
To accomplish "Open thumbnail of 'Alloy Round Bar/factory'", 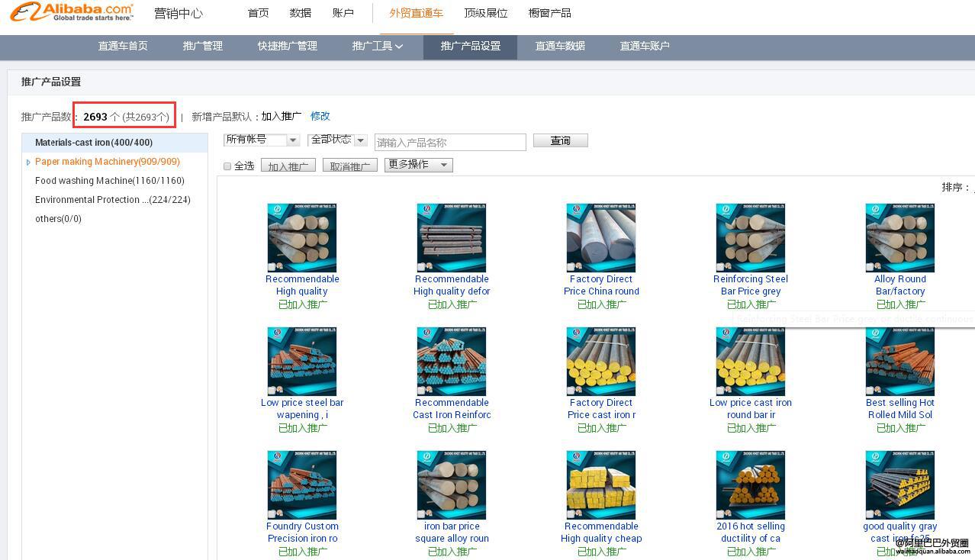I will pos(900,238).
